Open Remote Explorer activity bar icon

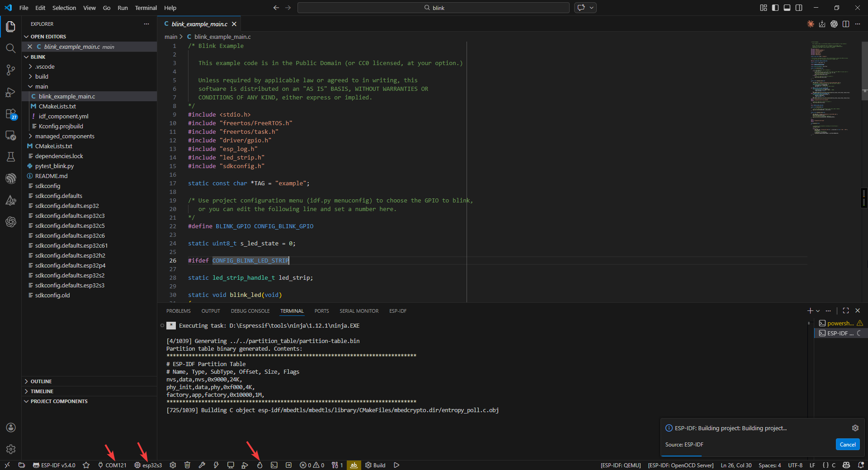11,135
